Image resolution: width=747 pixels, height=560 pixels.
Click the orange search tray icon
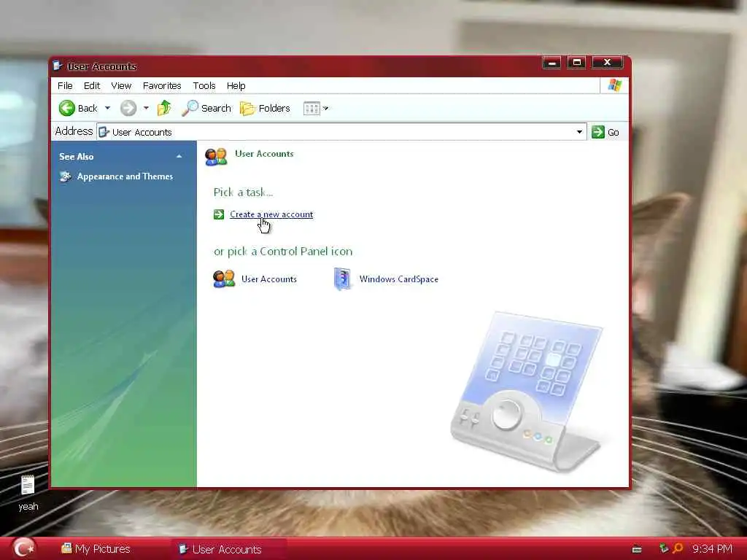coord(678,548)
